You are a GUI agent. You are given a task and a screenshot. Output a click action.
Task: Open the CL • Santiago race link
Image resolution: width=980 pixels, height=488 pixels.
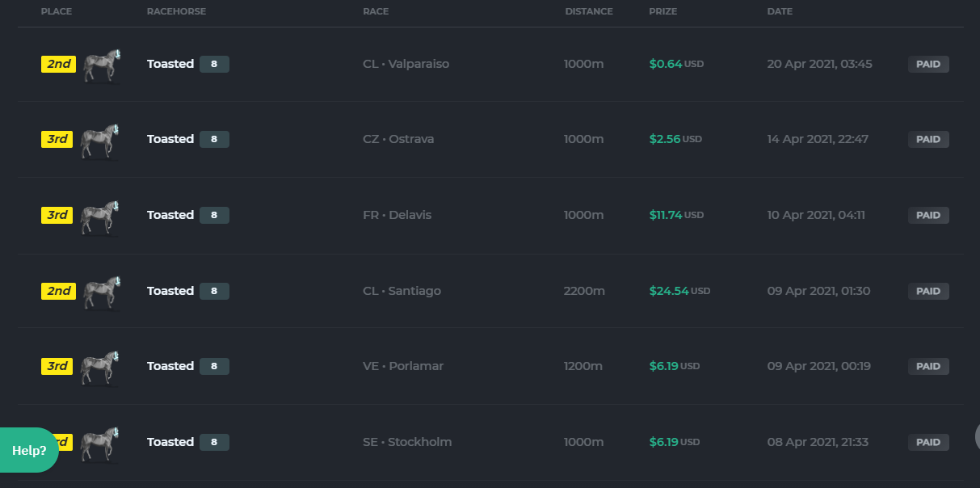point(402,291)
